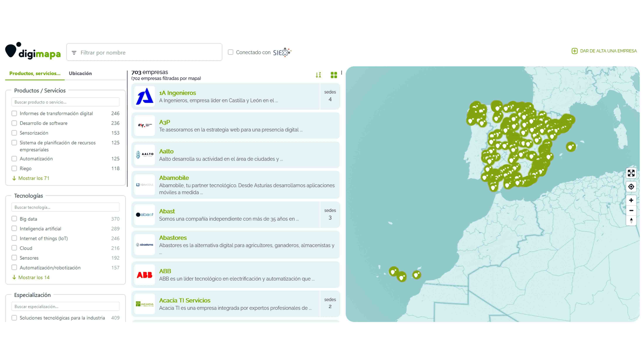Focus Filtrar por nombre field
Screen dimensions: 644x363
pyautogui.click(x=144, y=52)
